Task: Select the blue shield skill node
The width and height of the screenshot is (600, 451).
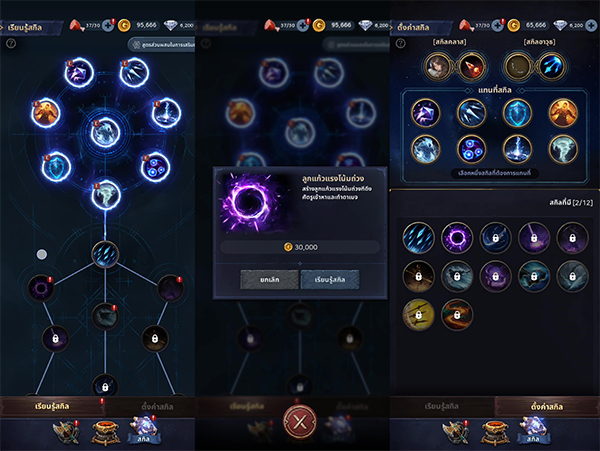Action: point(56,167)
